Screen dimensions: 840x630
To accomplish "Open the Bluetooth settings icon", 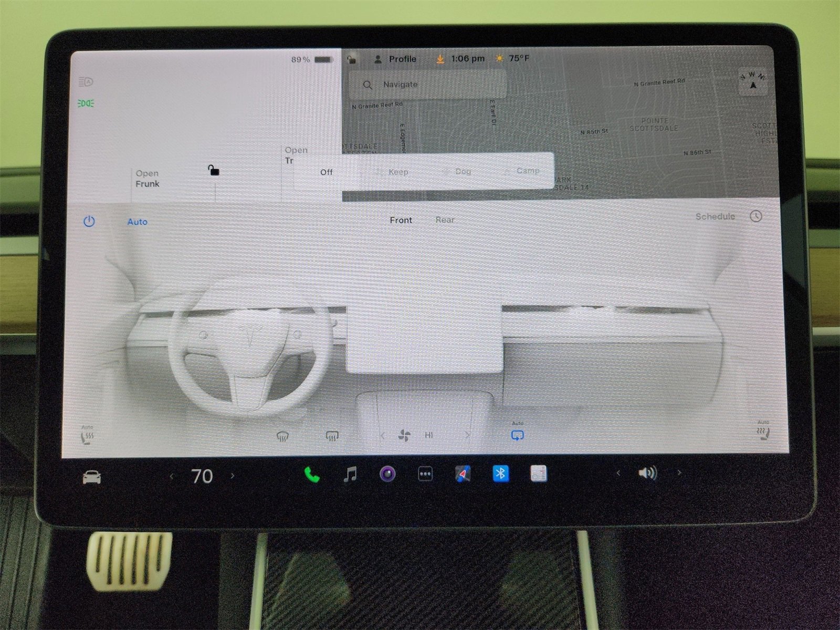I will coord(501,474).
